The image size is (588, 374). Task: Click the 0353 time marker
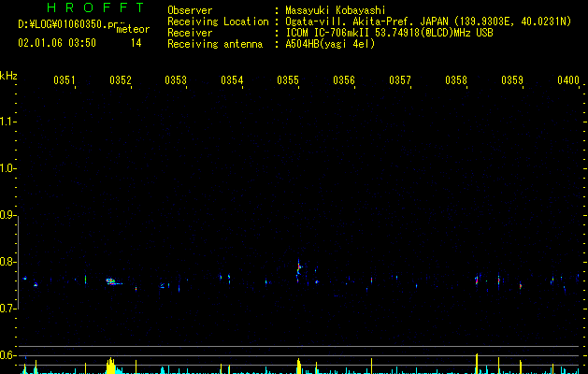coord(176,79)
